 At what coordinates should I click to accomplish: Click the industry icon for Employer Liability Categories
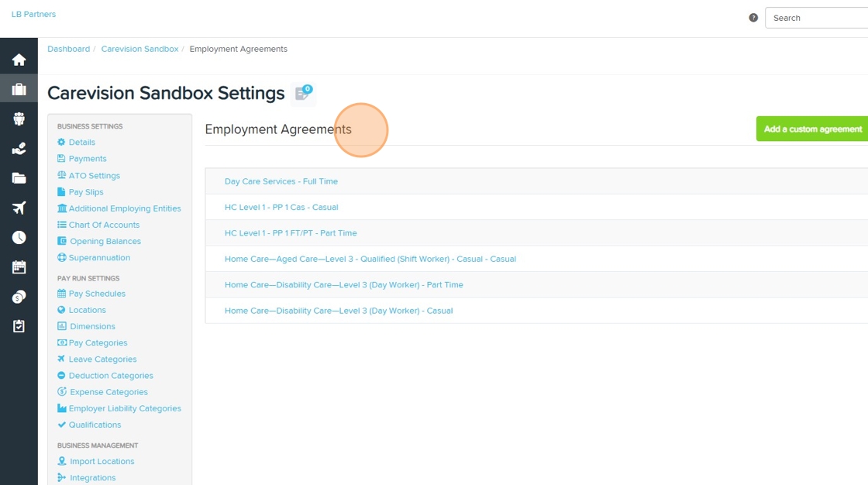coord(62,408)
